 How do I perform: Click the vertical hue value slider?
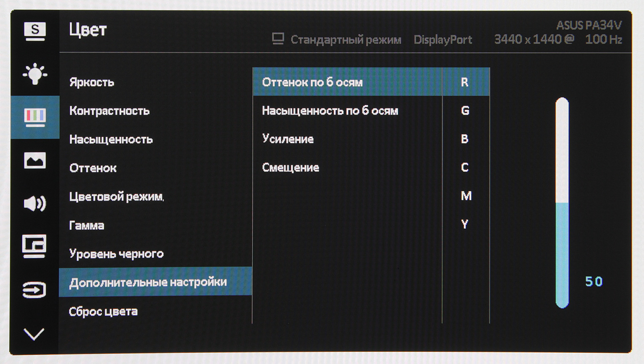[562, 203]
